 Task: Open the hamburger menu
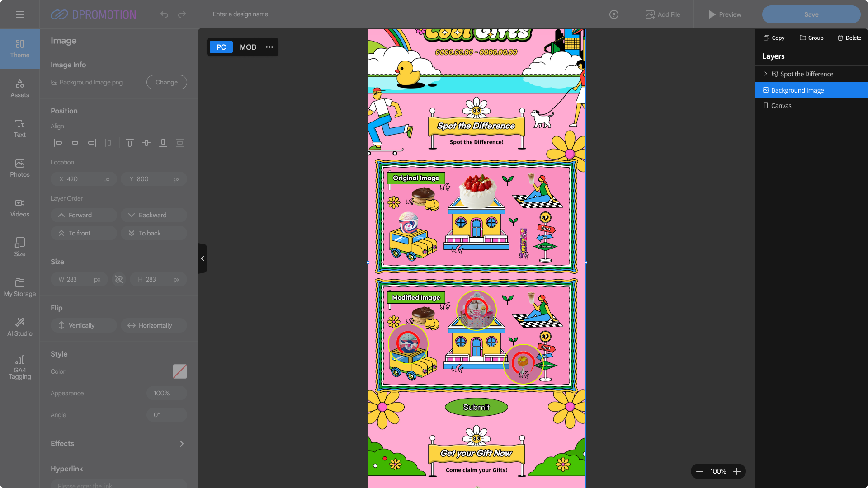coord(19,14)
